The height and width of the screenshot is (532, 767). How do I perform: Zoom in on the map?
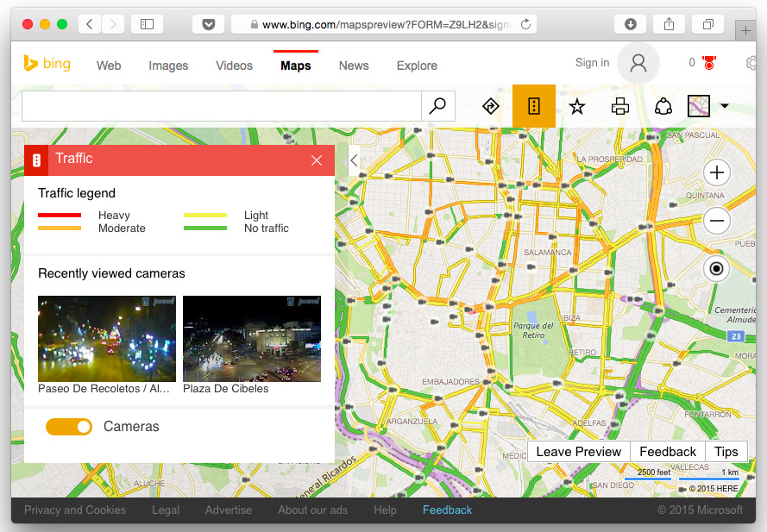[717, 172]
